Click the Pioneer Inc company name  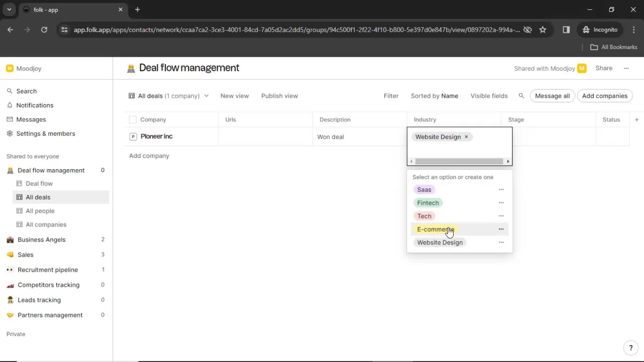click(x=156, y=136)
